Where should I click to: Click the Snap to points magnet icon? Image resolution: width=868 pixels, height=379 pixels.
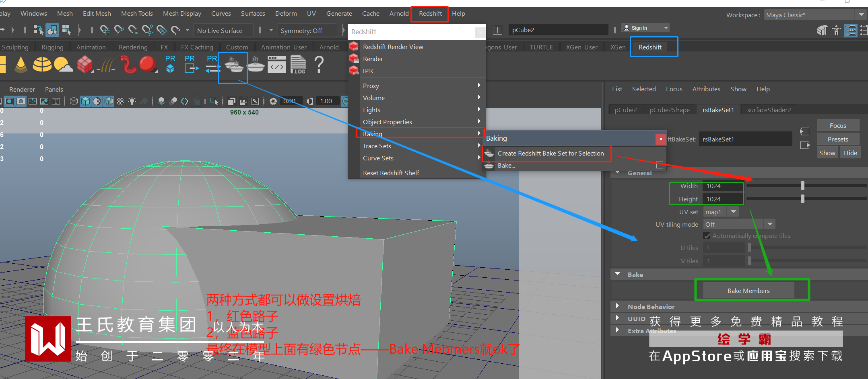click(133, 30)
